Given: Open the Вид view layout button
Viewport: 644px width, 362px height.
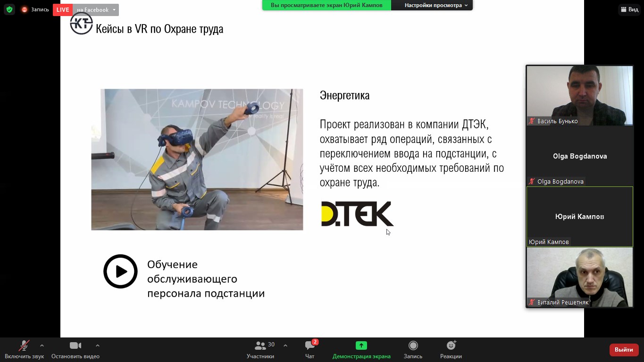Looking at the screenshot, I should pyautogui.click(x=629, y=9).
